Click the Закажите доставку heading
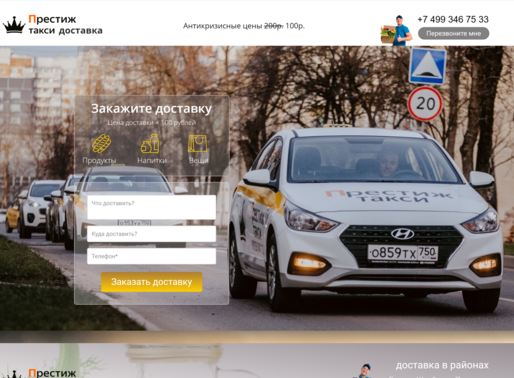The width and height of the screenshot is (514, 378). (151, 109)
